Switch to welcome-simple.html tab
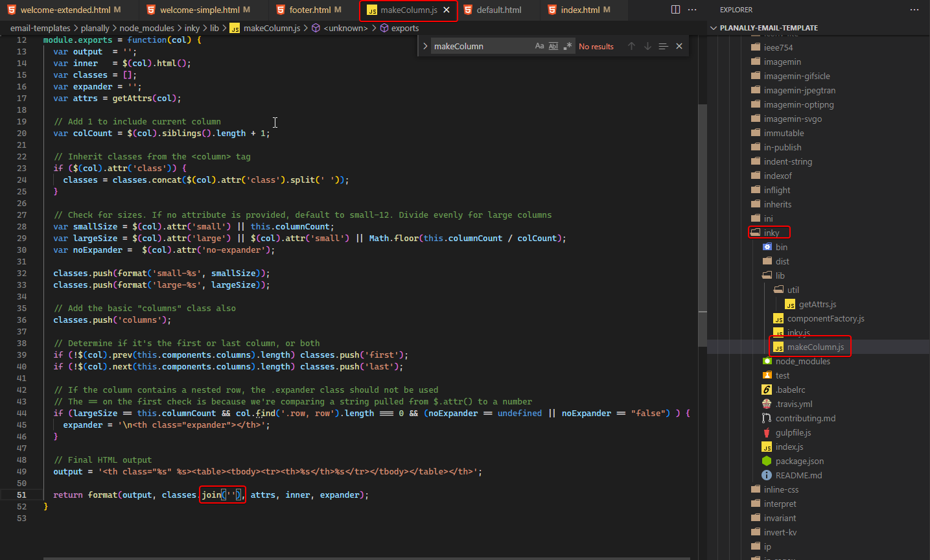 [204, 10]
